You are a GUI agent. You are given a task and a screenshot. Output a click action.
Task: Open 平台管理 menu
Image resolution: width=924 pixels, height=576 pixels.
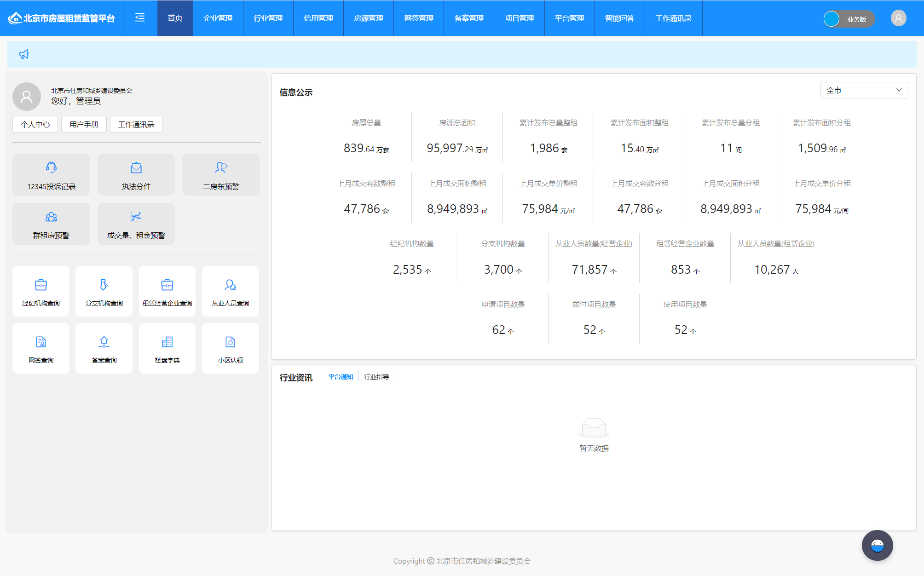click(569, 18)
